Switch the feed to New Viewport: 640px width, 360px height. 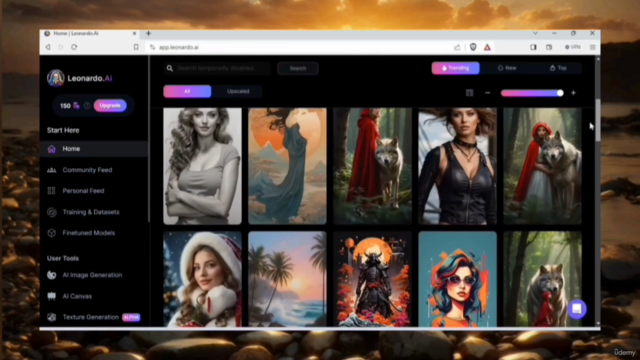(x=507, y=68)
